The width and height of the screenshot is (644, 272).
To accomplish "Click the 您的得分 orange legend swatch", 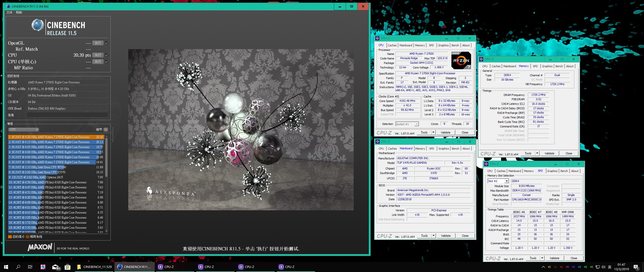I will click(10, 237).
